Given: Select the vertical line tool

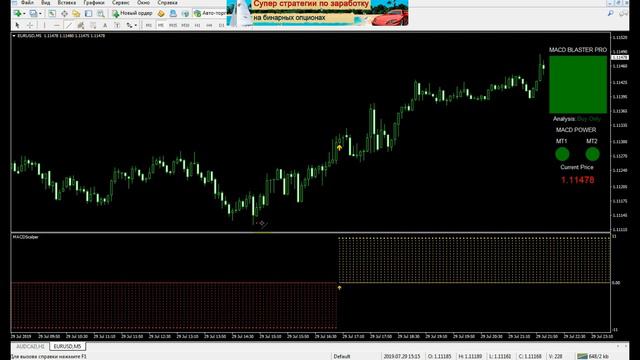Looking at the screenshot, I should point(44,25).
